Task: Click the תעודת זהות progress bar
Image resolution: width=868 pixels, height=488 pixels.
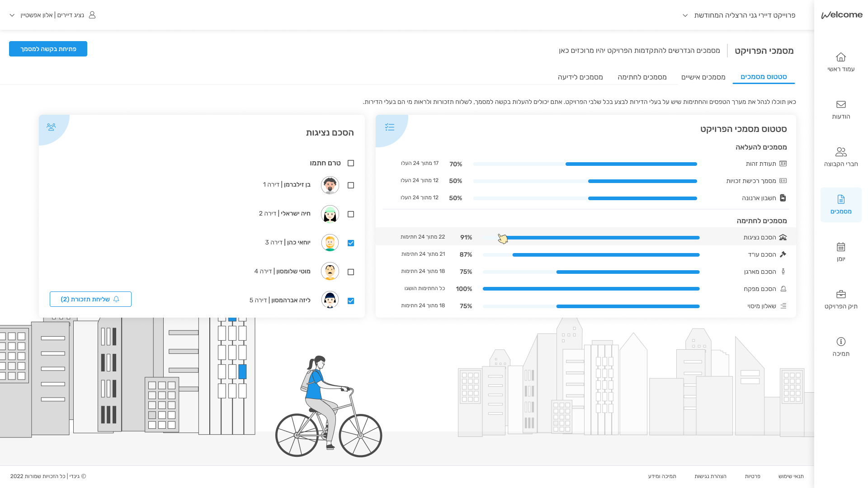Action: (x=585, y=164)
